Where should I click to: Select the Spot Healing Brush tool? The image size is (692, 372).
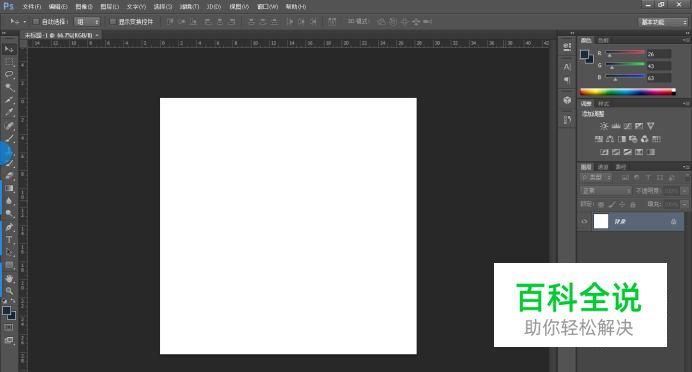(x=9, y=126)
